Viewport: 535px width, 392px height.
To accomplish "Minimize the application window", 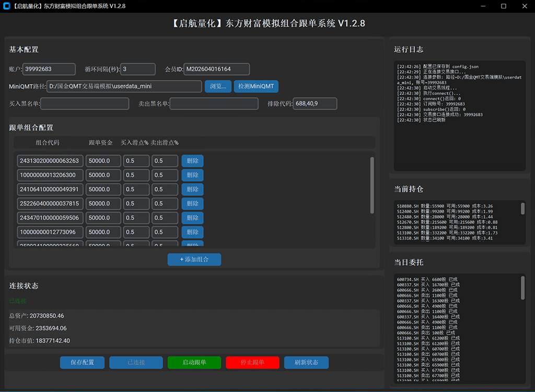I will click(483, 6).
